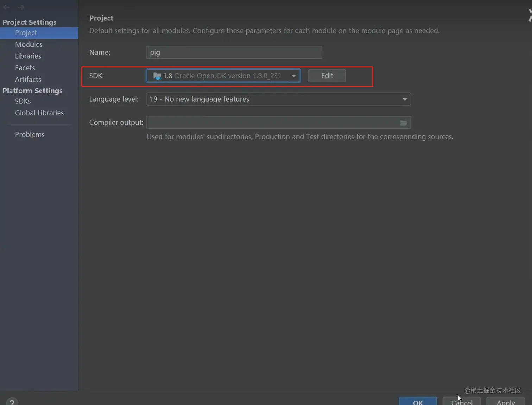Click the Platform Settings heading

(32, 90)
